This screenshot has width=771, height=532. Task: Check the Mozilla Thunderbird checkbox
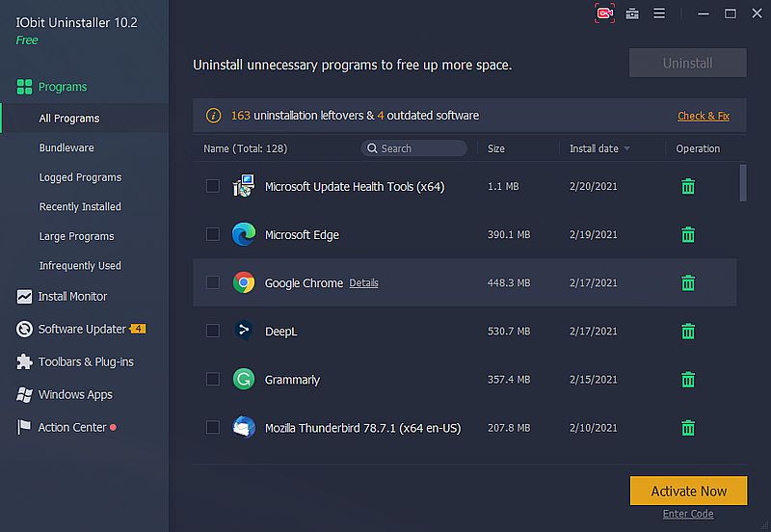[213, 427]
